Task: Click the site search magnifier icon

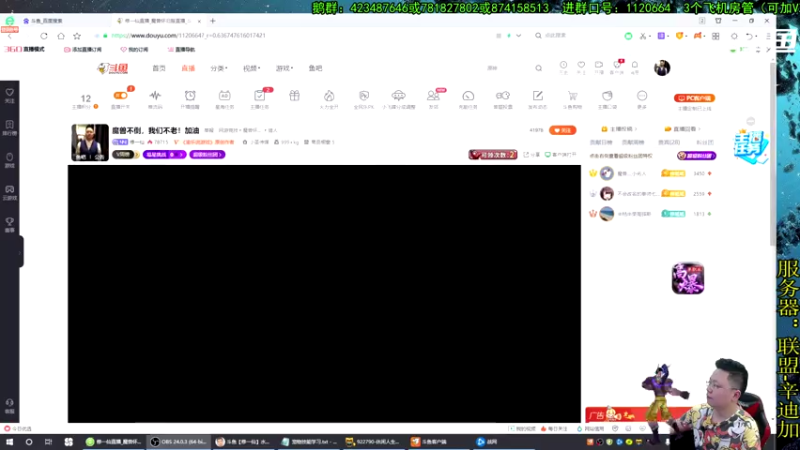Action: pos(538,68)
